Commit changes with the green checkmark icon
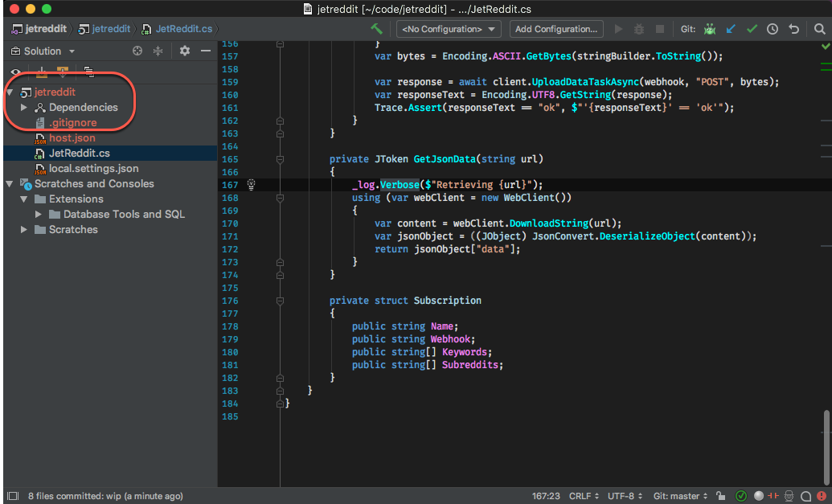Screen dimensions: 832x504 [752, 29]
